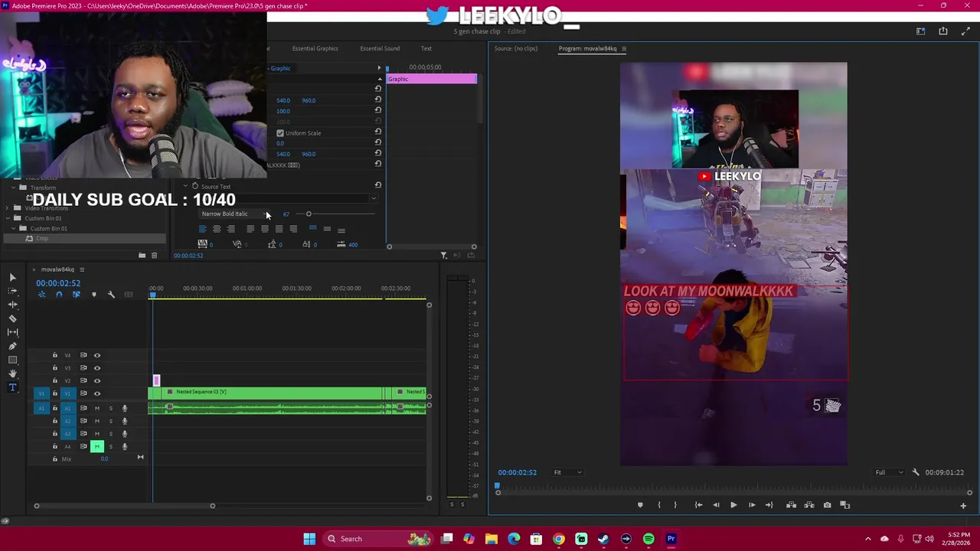
Task: Open Program Monitor settings wrench
Action: tap(916, 472)
